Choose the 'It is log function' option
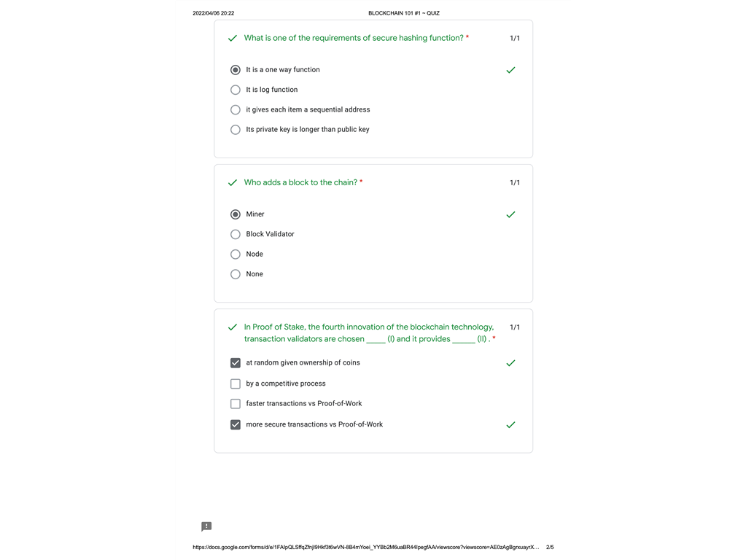 (x=235, y=90)
